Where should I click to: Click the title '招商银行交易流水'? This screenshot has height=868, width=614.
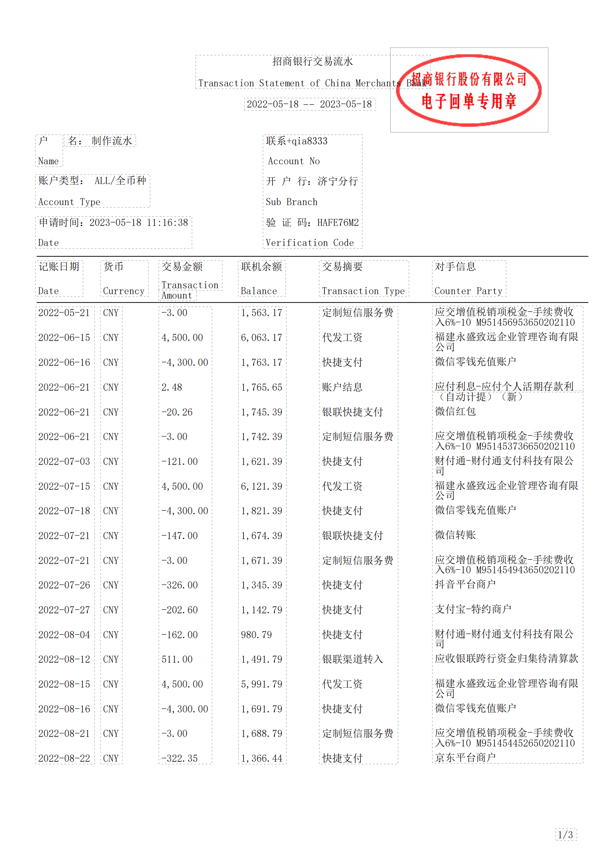coord(312,61)
